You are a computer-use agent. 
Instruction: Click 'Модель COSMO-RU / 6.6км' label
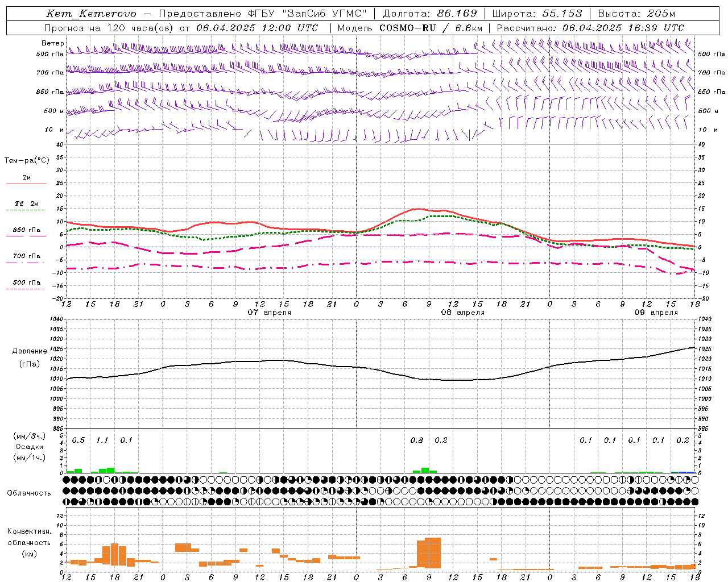(x=410, y=28)
